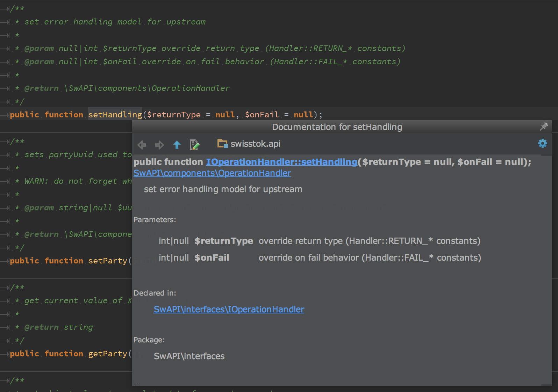Image resolution: width=558 pixels, height=392 pixels.
Task: Click the 'Documentation for setHandling' title bar
Action: [x=337, y=127]
